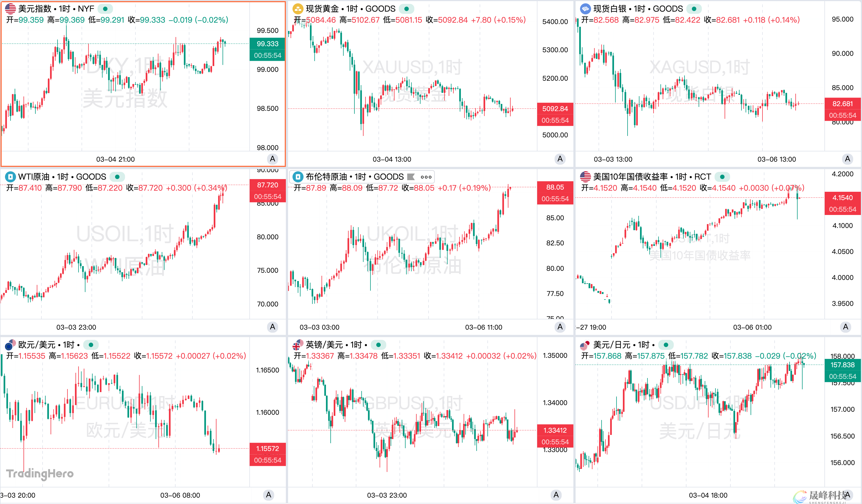The image size is (862, 504).
Task: Click the US flag icon beside 美元指数
Action: (x=10, y=9)
